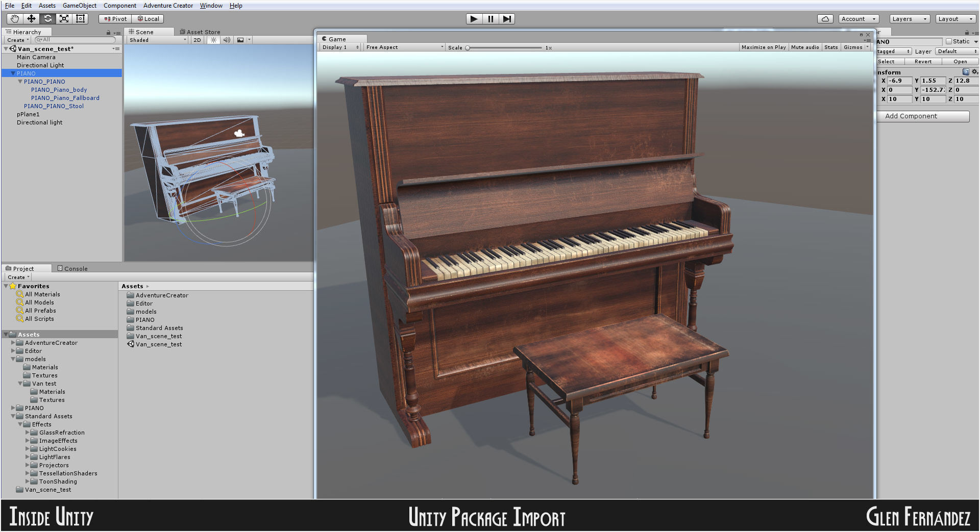Switch to the Asset Store tab
Viewport: 980px width, 532px height.
coord(200,32)
